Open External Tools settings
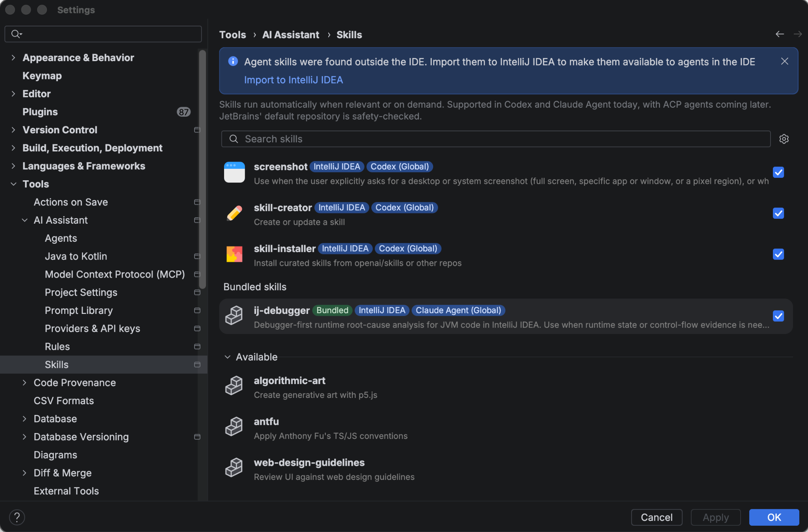The height and width of the screenshot is (532, 808). pos(66,491)
